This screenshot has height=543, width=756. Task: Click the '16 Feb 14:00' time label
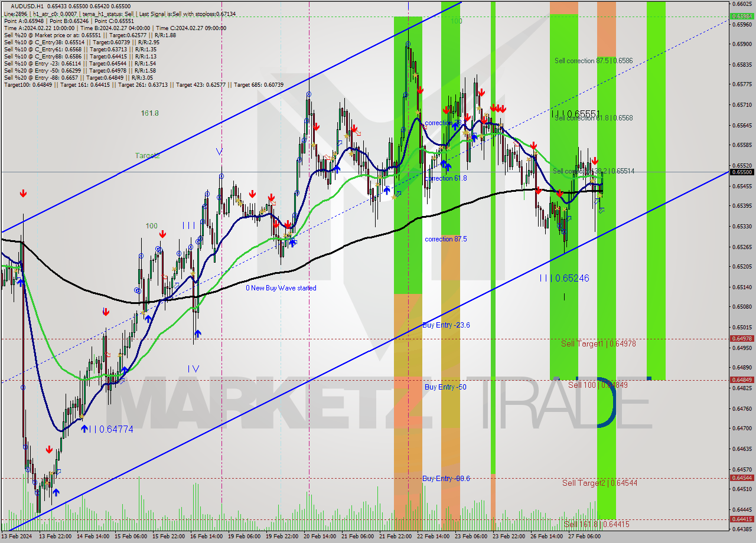(207, 537)
